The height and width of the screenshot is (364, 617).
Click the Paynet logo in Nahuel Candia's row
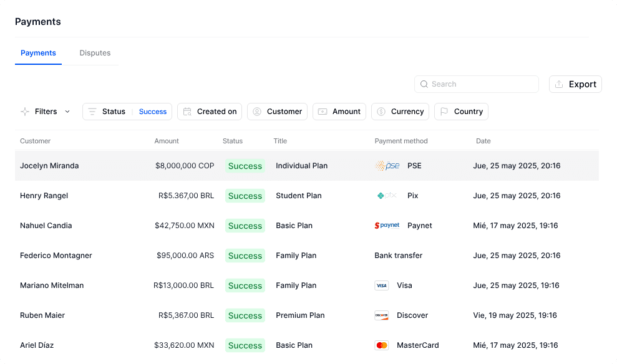[x=387, y=225]
